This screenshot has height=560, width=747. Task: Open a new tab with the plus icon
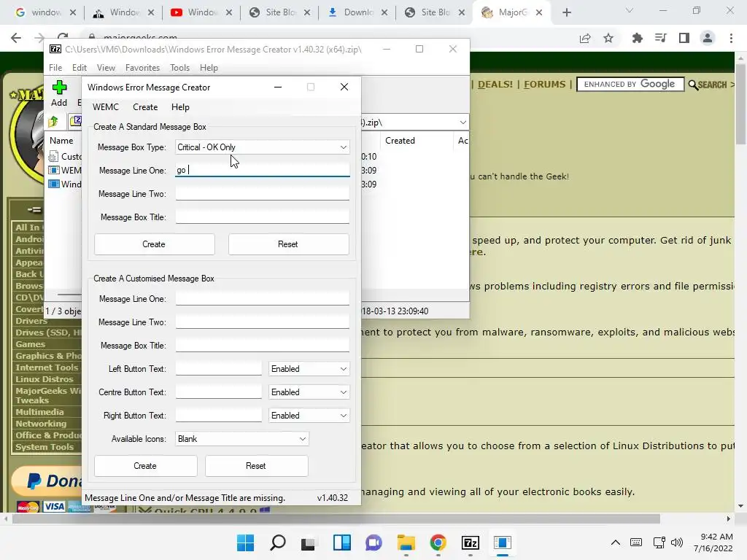point(566,13)
